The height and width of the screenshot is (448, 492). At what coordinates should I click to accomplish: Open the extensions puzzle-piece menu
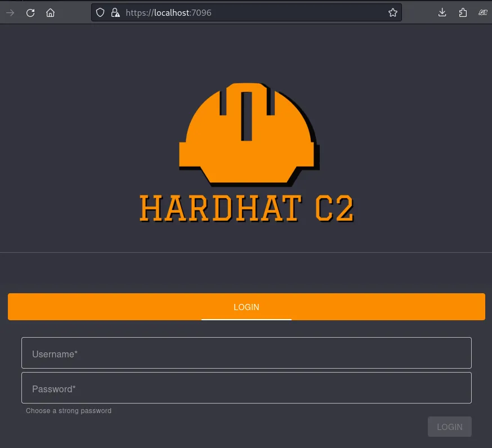click(x=463, y=12)
